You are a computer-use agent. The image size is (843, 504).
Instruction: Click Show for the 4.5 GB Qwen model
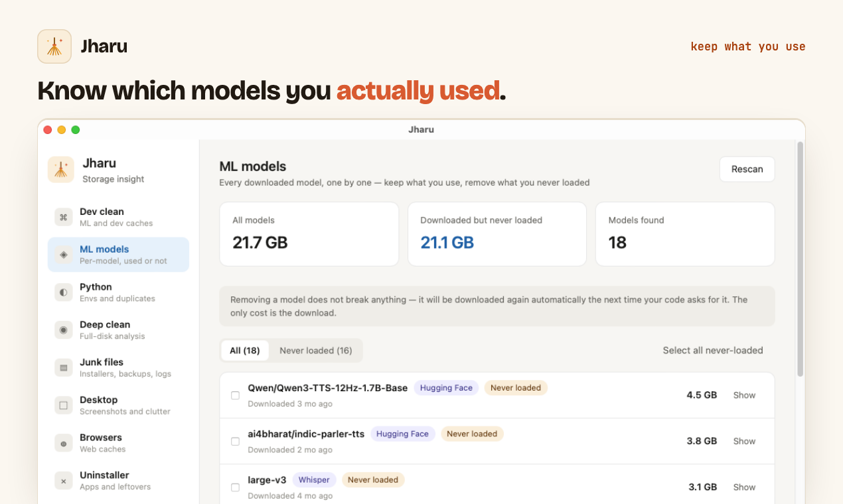point(744,395)
